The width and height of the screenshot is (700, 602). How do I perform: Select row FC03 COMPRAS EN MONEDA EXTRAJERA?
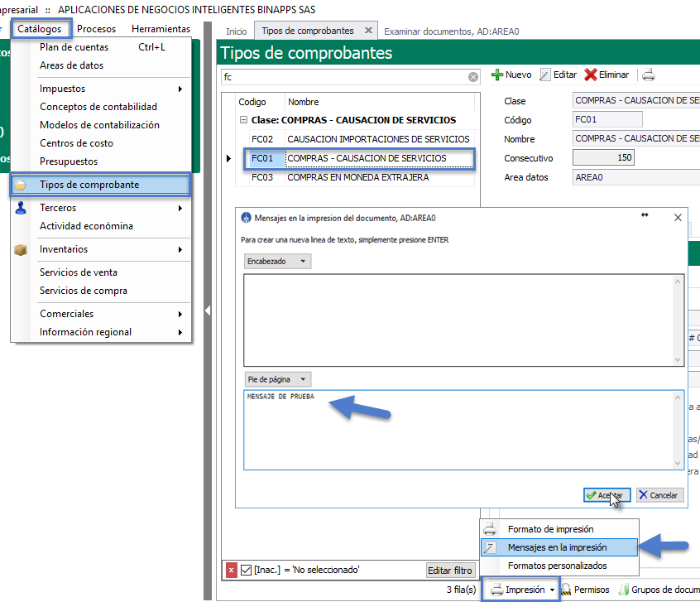tap(361, 178)
